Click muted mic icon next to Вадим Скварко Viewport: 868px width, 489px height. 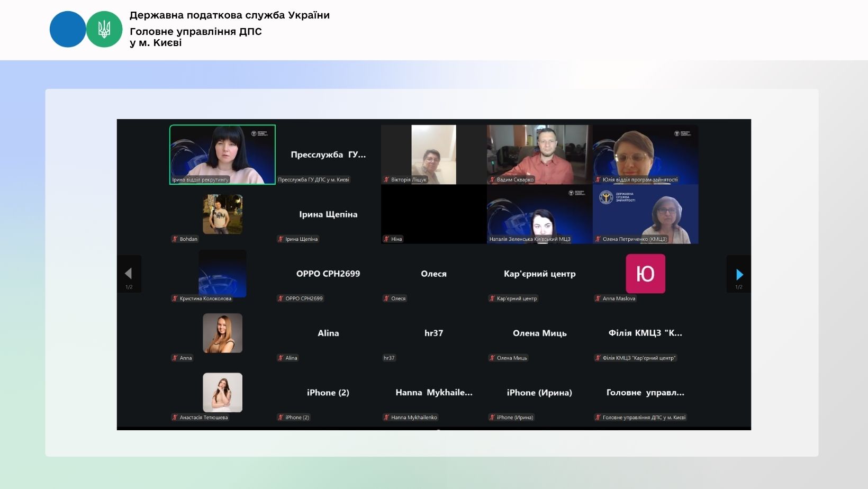coord(492,180)
